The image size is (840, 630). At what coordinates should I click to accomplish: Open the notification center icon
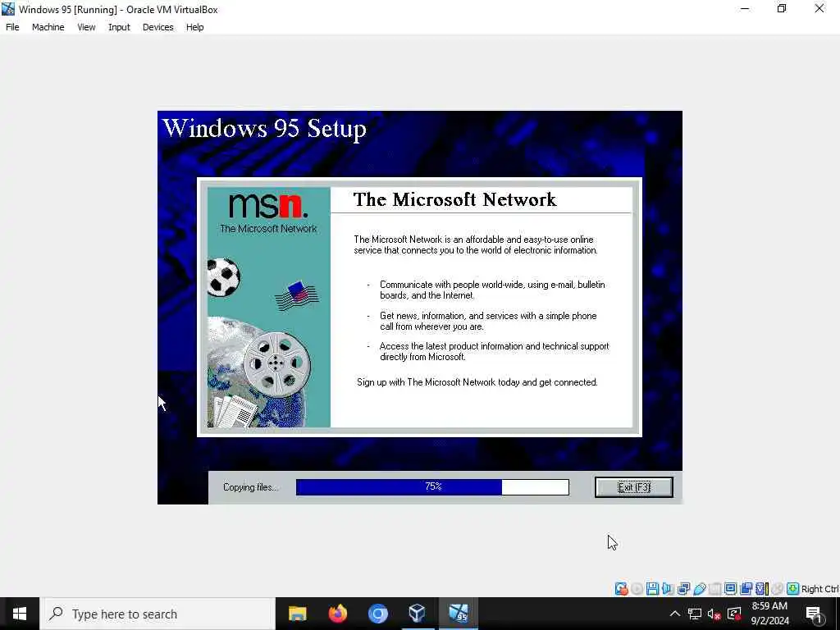click(x=815, y=614)
